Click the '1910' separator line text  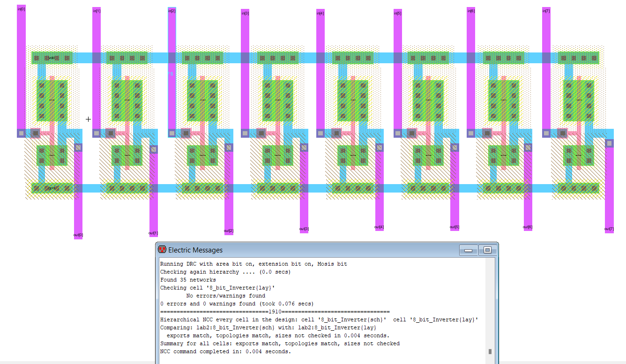click(x=275, y=312)
